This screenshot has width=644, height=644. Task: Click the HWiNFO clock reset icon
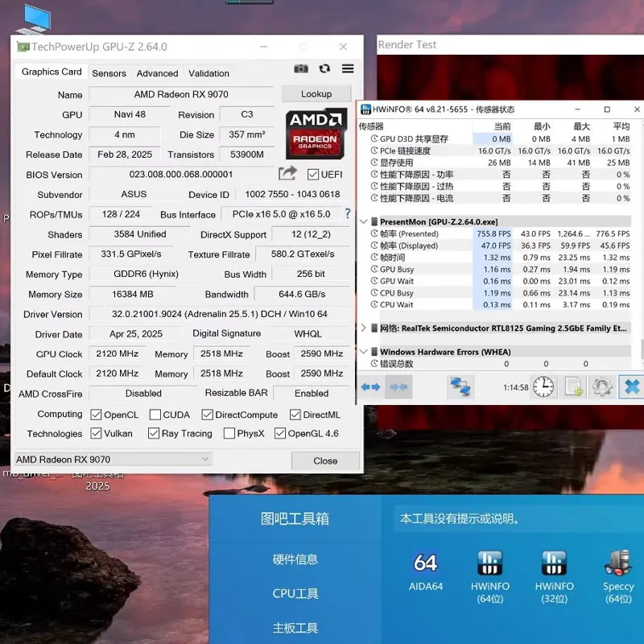click(544, 387)
